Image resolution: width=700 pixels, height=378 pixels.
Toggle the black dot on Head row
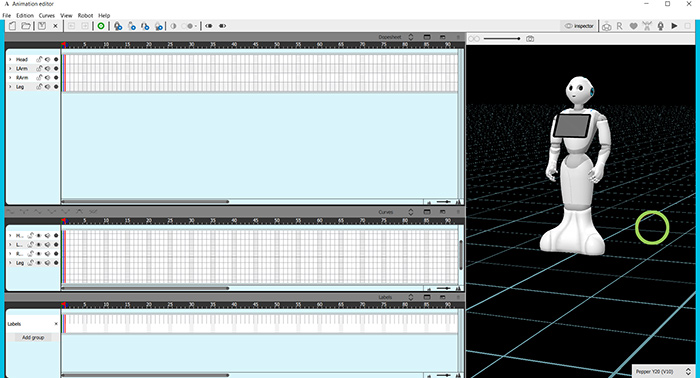click(x=56, y=59)
